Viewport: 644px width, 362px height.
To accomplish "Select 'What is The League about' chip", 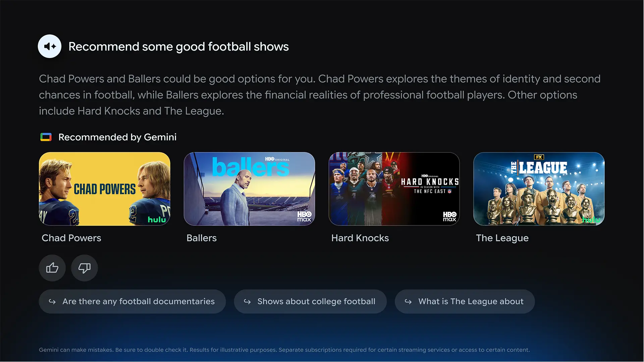I will click(465, 302).
